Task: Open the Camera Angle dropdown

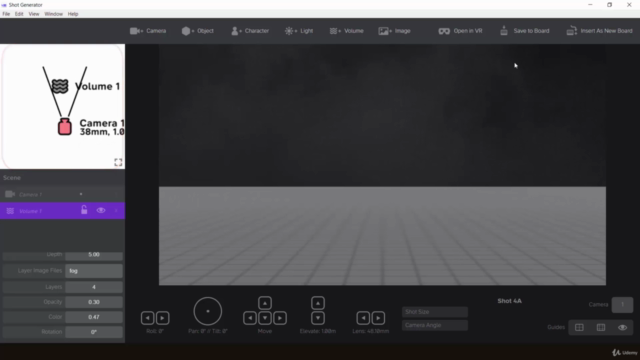Action: click(x=435, y=325)
